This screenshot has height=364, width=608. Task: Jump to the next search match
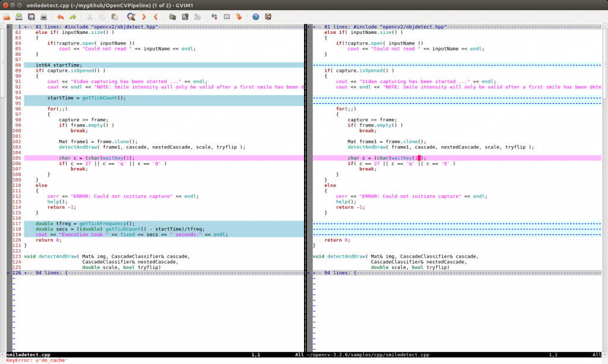coord(144,17)
